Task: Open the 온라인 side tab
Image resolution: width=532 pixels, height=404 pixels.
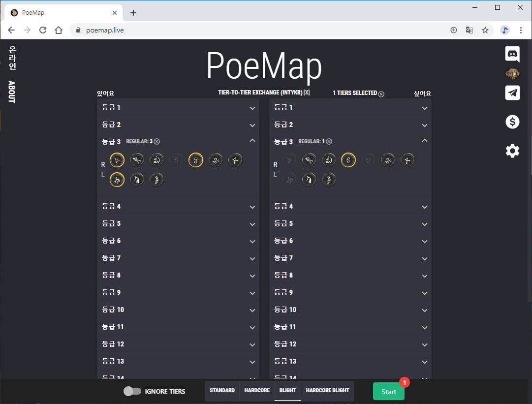Action: pos(12,58)
